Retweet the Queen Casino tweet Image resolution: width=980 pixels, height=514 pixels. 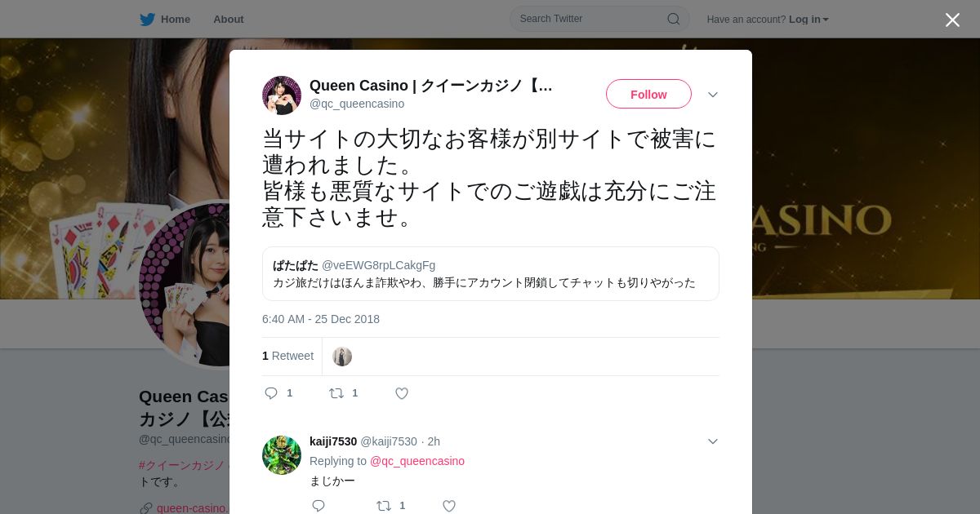click(x=336, y=393)
